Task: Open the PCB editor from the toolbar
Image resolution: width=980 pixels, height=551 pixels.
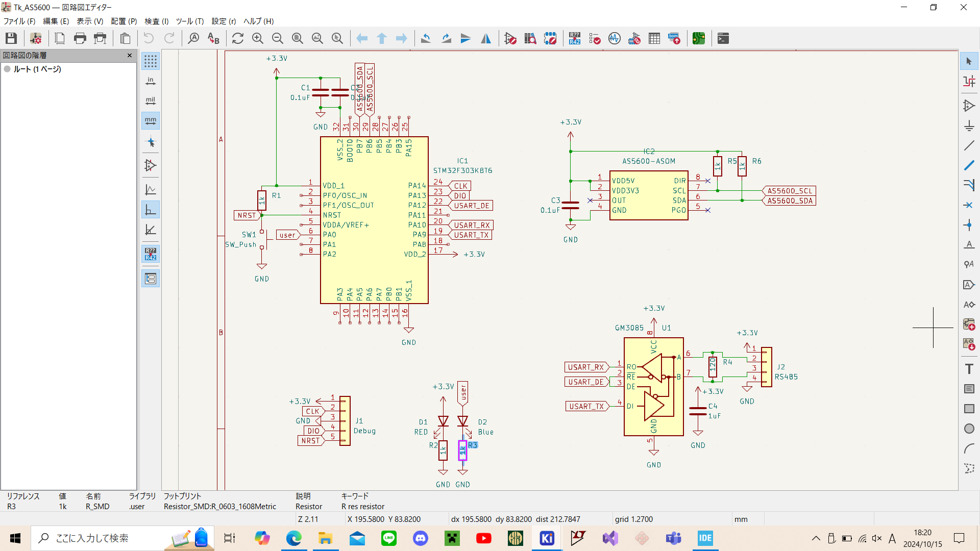Action: (699, 38)
